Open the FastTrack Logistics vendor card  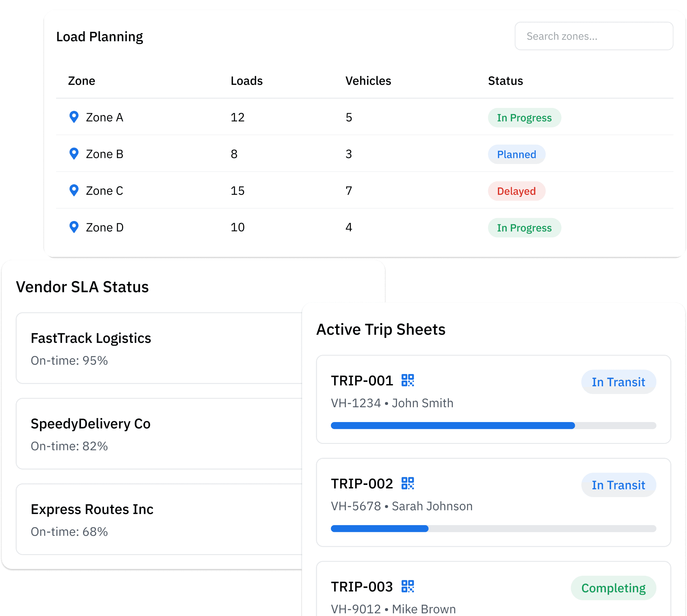[159, 348]
